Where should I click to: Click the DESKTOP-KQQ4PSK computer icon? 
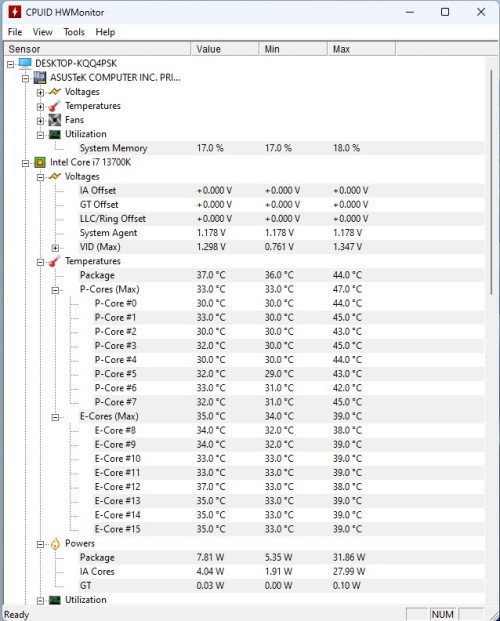point(25,63)
